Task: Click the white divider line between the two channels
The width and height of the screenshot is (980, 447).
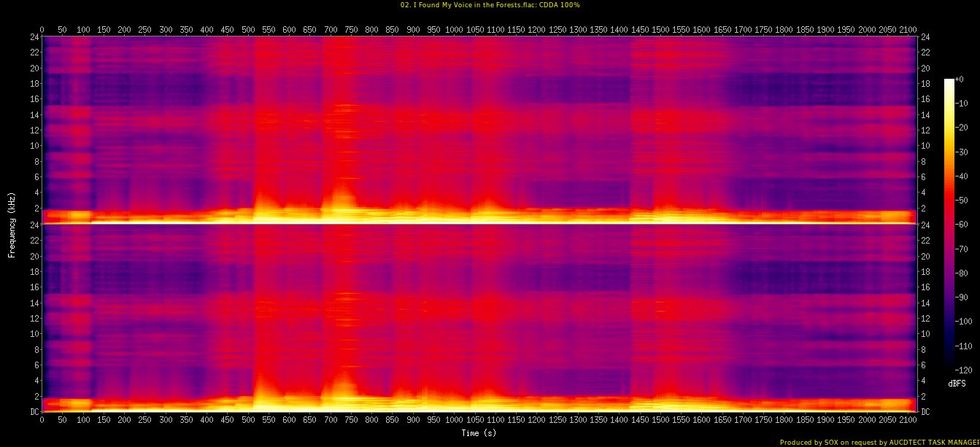Action: click(479, 223)
